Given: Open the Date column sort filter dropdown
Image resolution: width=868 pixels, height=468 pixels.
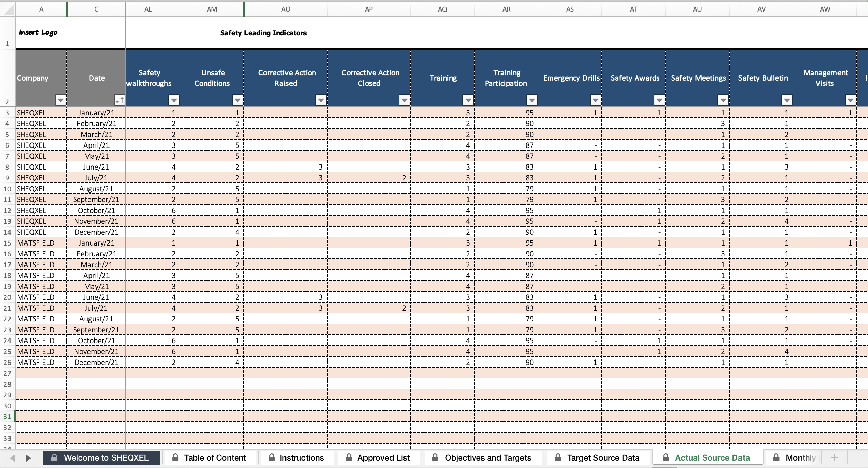Looking at the screenshot, I should [x=119, y=100].
